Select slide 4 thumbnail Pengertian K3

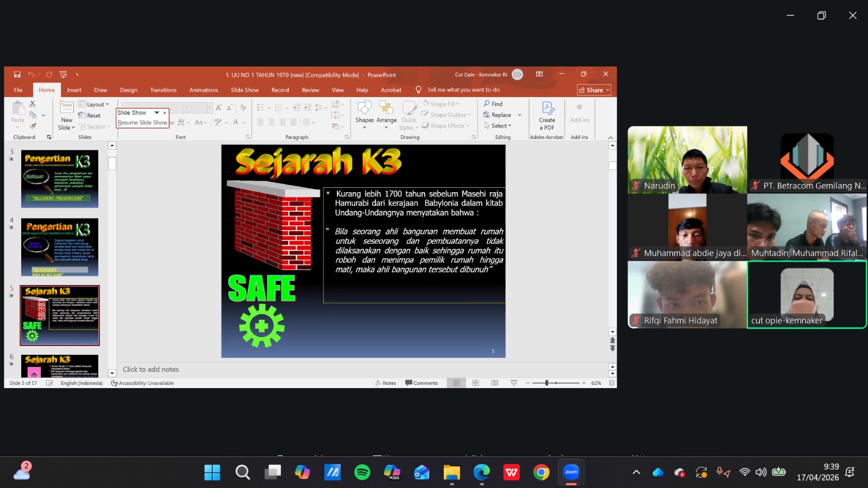(x=60, y=247)
